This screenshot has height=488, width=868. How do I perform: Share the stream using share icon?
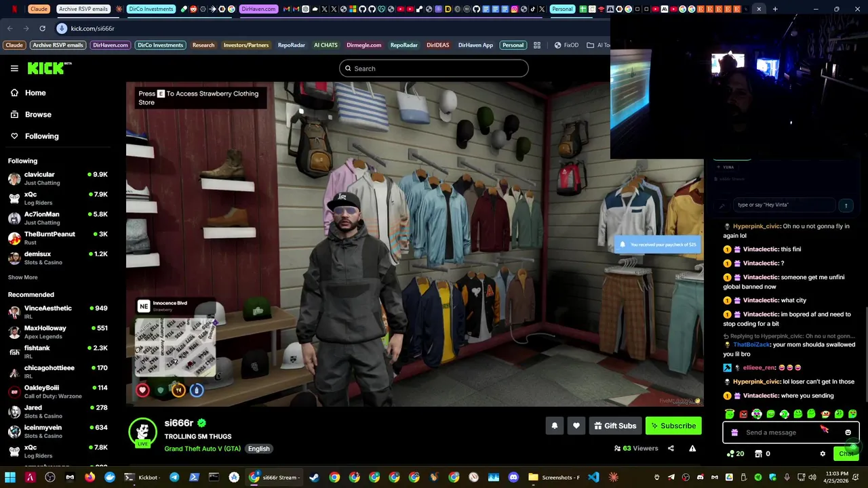click(x=671, y=448)
